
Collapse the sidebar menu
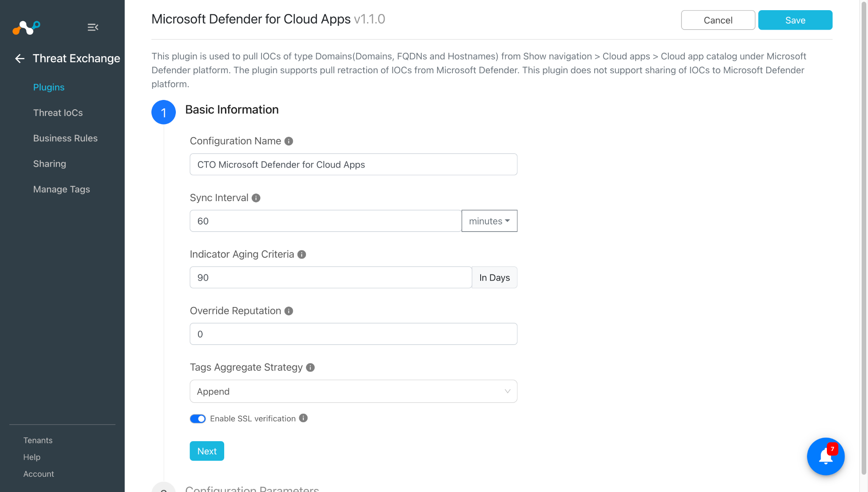click(93, 28)
